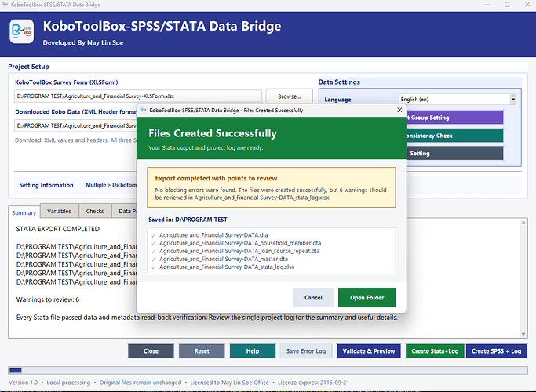Click 'Export completed with points to review' heading
The height and width of the screenshot is (392, 536).
(216, 178)
